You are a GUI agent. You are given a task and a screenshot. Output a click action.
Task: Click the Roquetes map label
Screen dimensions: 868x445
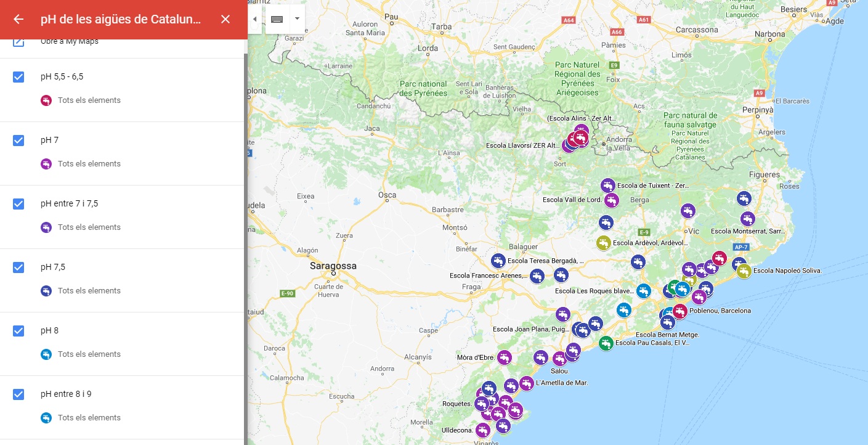[x=457, y=404]
